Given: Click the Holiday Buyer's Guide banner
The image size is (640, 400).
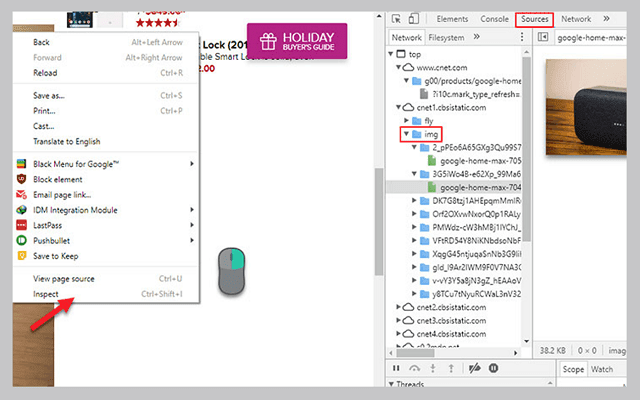Looking at the screenshot, I should [297, 41].
